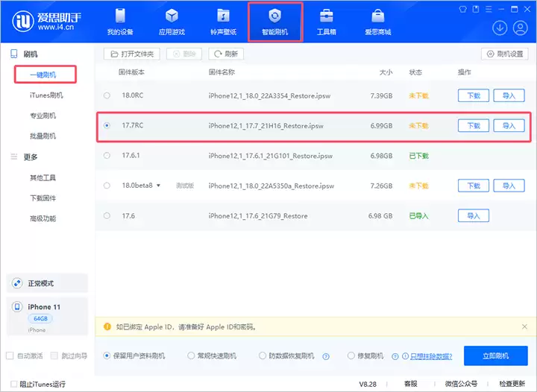Select the 18.0beta8 firmware radio button
537x392 pixels.
[107, 186]
